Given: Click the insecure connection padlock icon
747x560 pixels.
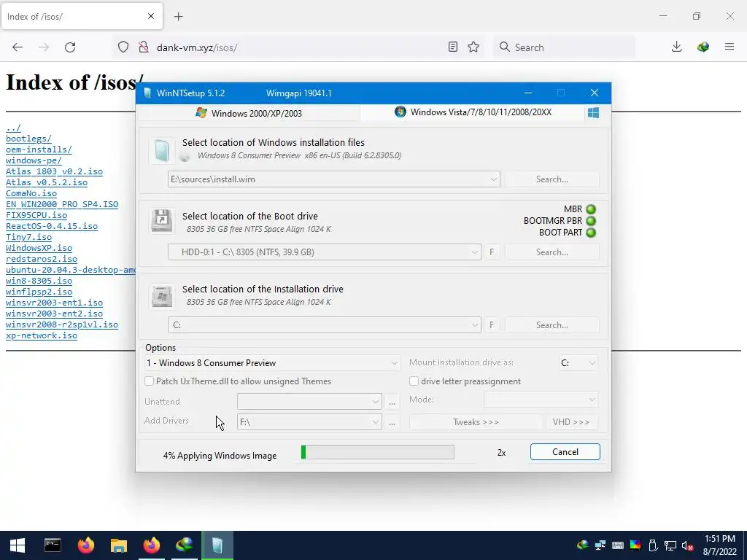Looking at the screenshot, I should [x=144, y=47].
